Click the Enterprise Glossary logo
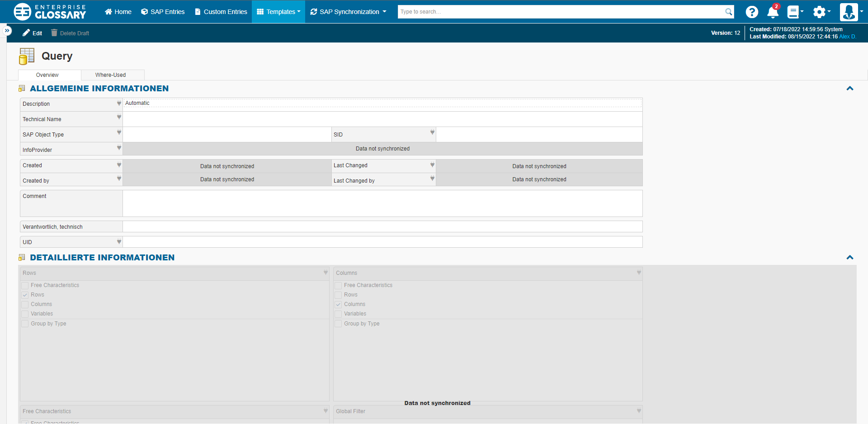 tap(50, 12)
